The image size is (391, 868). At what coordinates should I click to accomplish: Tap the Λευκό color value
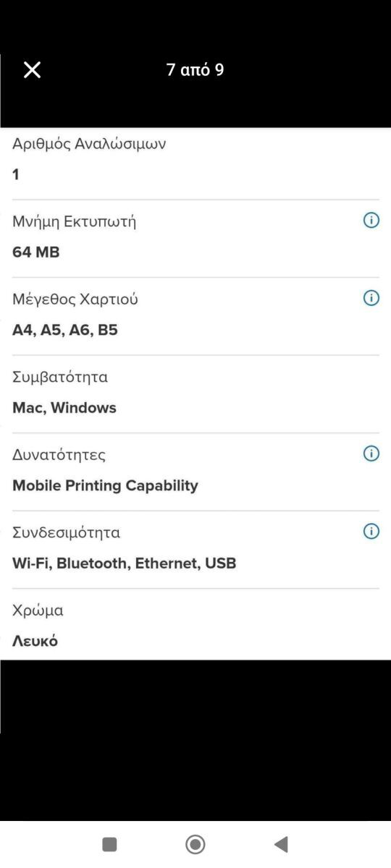pos(35,641)
